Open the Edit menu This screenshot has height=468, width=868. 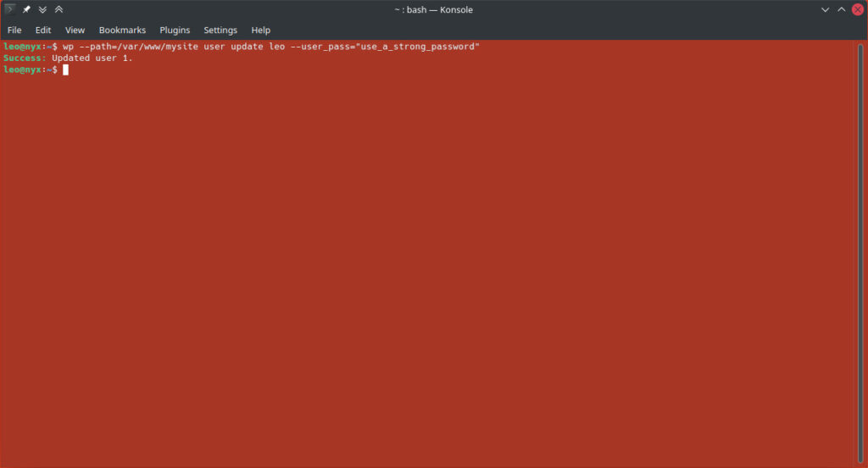[x=43, y=30]
